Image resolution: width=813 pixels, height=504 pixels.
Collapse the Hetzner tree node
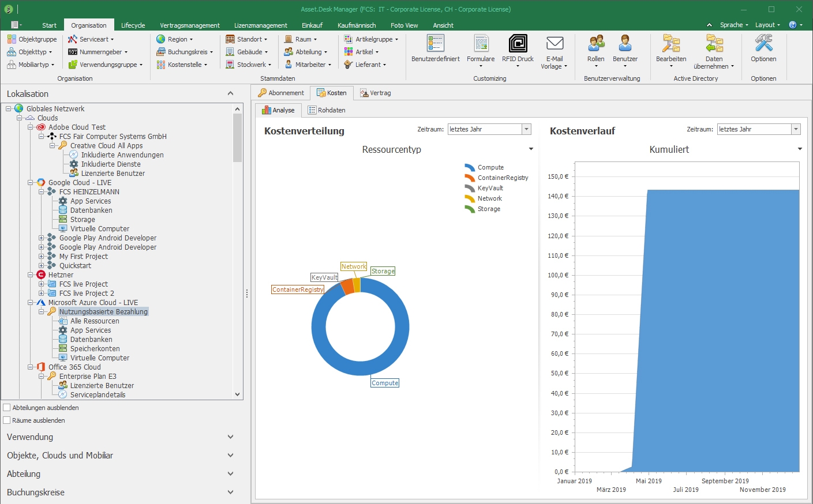coord(31,275)
